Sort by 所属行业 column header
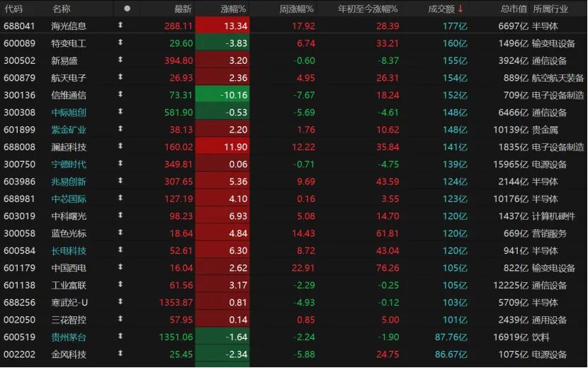588x368 pixels. [x=550, y=9]
